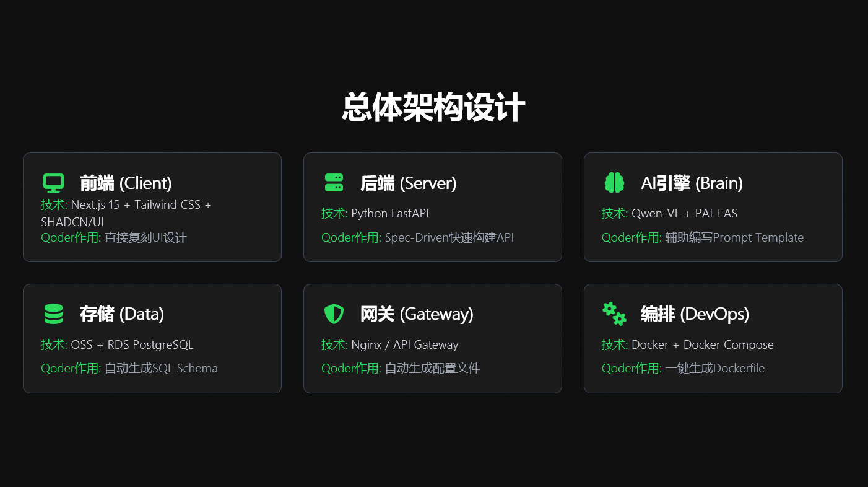Click the 自动生成SQL Schema line
The width and height of the screenshot is (868, 487).
(161, 369)
